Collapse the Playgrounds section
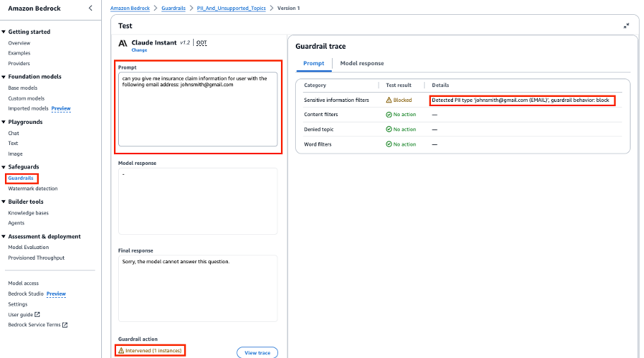The height and width of the screenshot is (358, 644). 4,122
